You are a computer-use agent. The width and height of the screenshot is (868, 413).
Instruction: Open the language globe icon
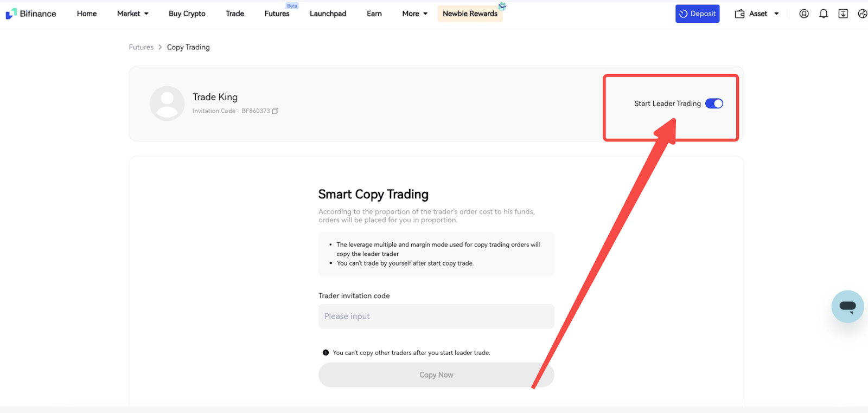[x=862, y=14]
